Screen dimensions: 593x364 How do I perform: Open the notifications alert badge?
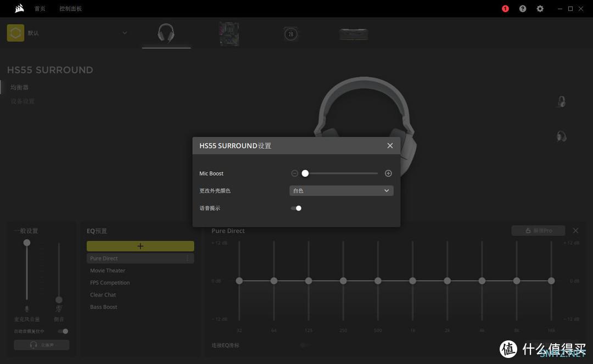pyautogui.click(x=505, y=9)
